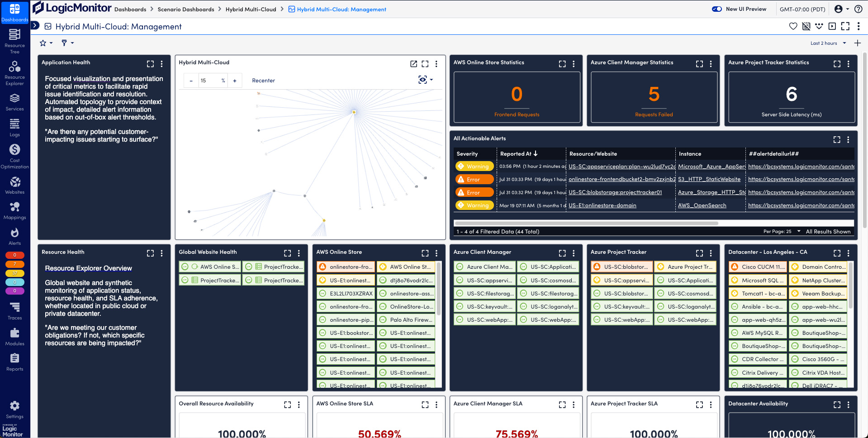
Task: Decrease zoom with the minus button on the map
Action: tap(191, 80)
